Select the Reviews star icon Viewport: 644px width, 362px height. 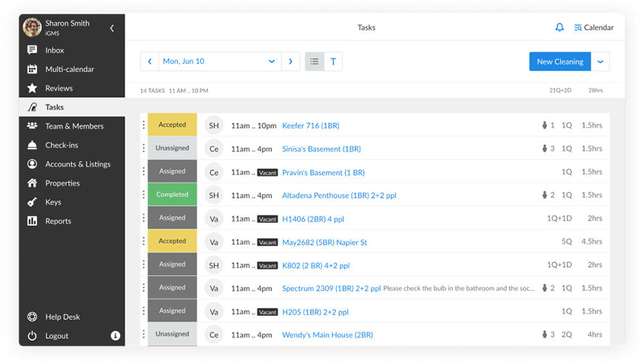click(x=32, y=88)
